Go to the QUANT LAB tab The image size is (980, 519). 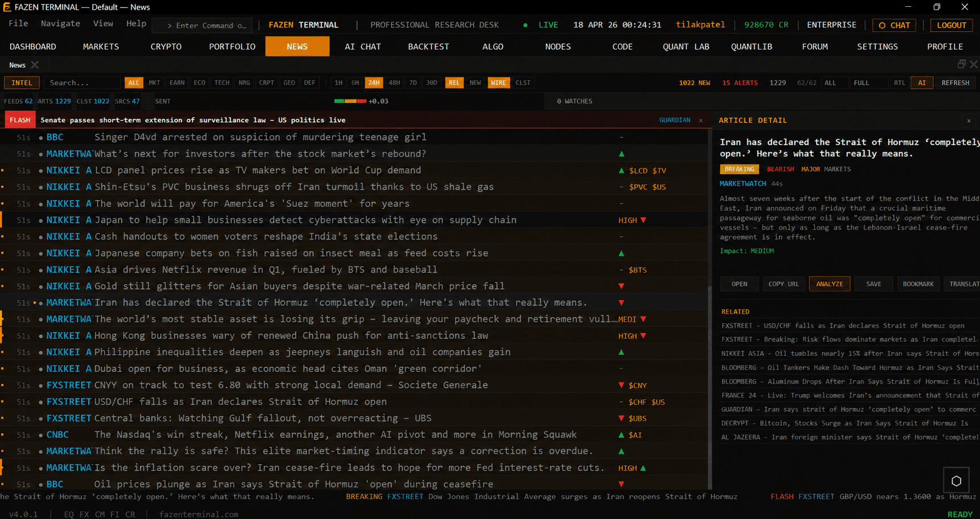686,47
